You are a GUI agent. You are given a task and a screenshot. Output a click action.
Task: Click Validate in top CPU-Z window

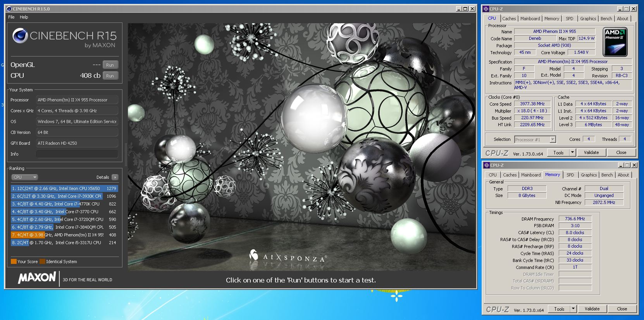(591, 152)
